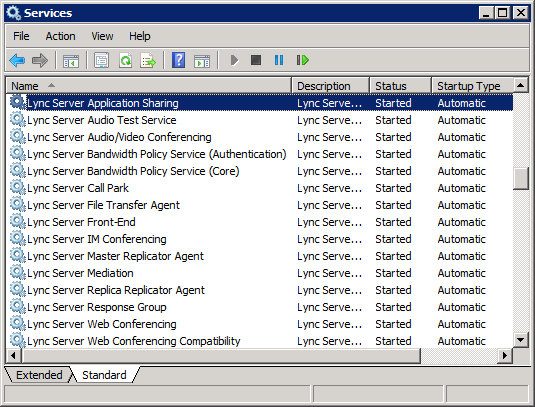Click the vertical scrollbar up arrow
This screenshot has height=407, width=535.
pos(521,85)
